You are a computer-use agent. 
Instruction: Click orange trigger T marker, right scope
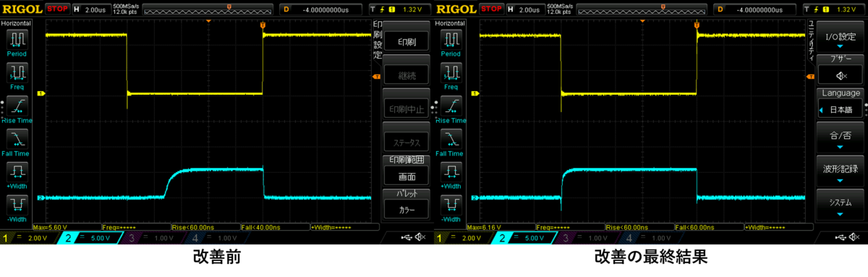697,26
